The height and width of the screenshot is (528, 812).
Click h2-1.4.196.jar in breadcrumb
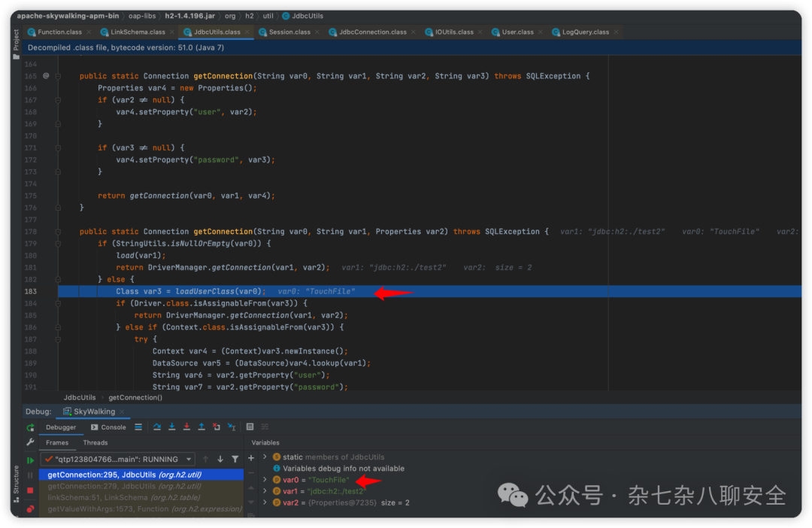(x=190, y=16)
